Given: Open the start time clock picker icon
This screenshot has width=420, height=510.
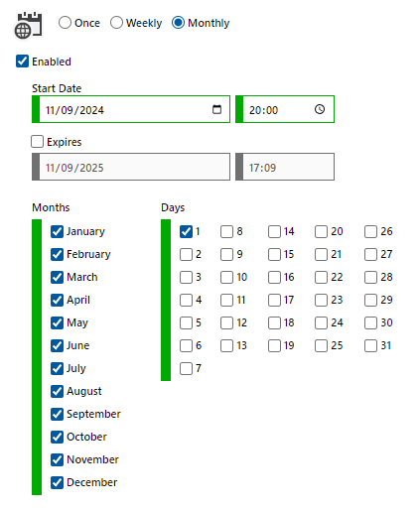Looking at the screenshot, I should click(x=320, y=109).
